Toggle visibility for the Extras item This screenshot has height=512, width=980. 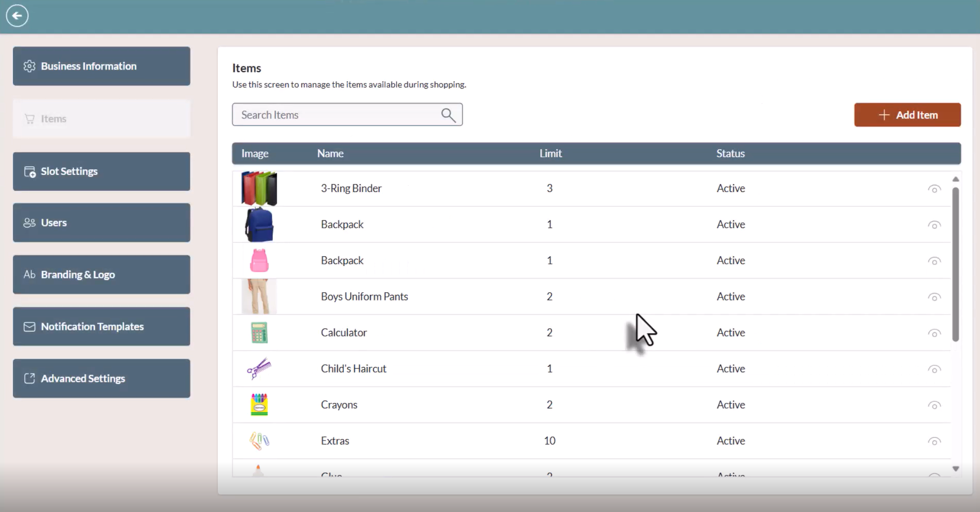click(x=934, y=441)
